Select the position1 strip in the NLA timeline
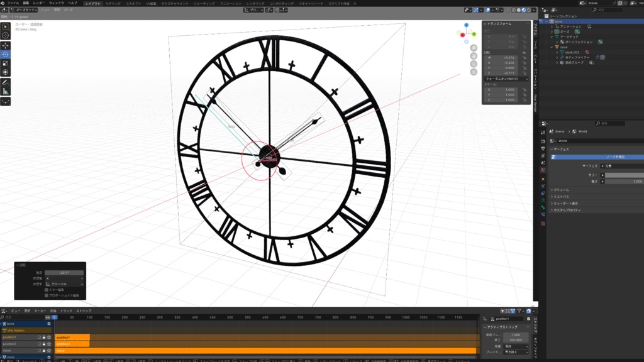The image size is (644, 362). [73, 337]
